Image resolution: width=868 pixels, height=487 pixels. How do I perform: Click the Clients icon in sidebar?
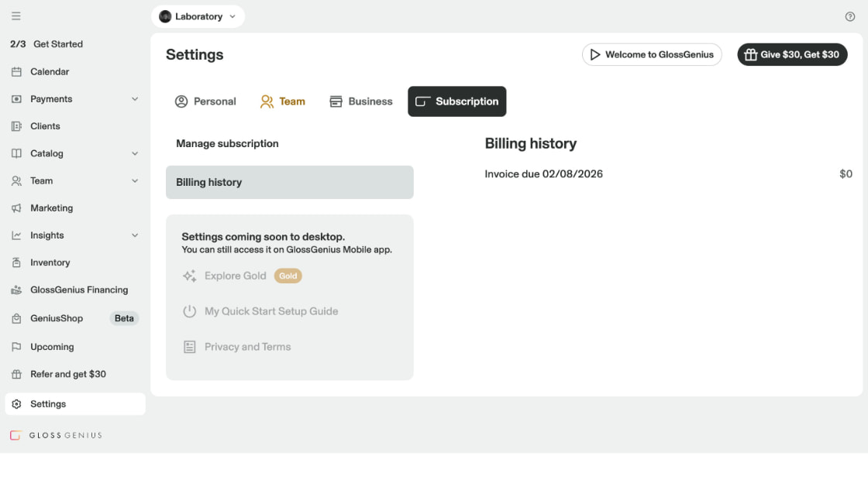click(16, 126)
